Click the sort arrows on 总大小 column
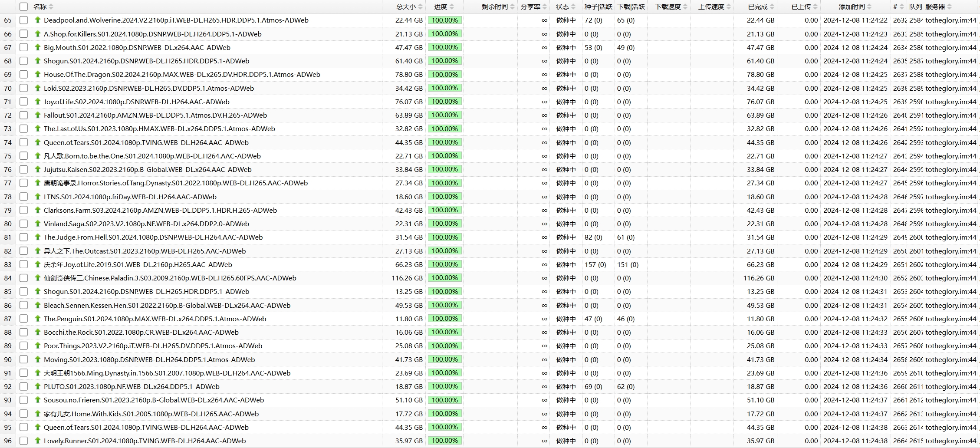The image size is (980, 448). [420, 7]
